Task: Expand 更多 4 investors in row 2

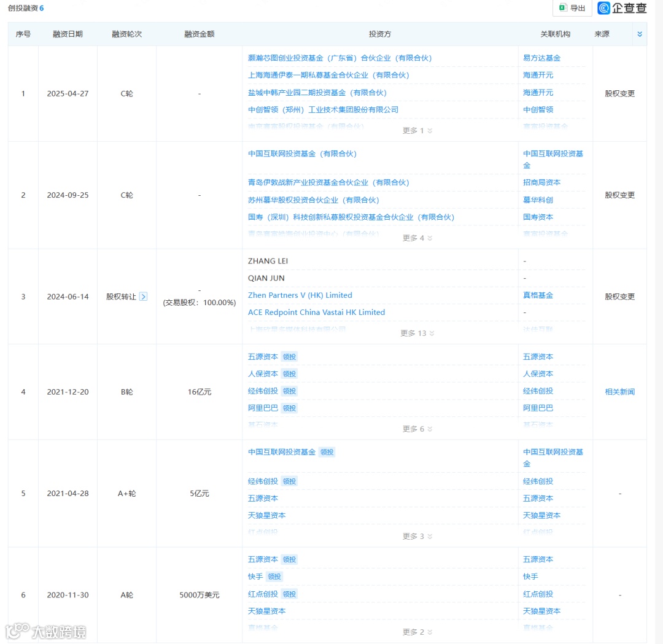Action: (x=417, y=238)
